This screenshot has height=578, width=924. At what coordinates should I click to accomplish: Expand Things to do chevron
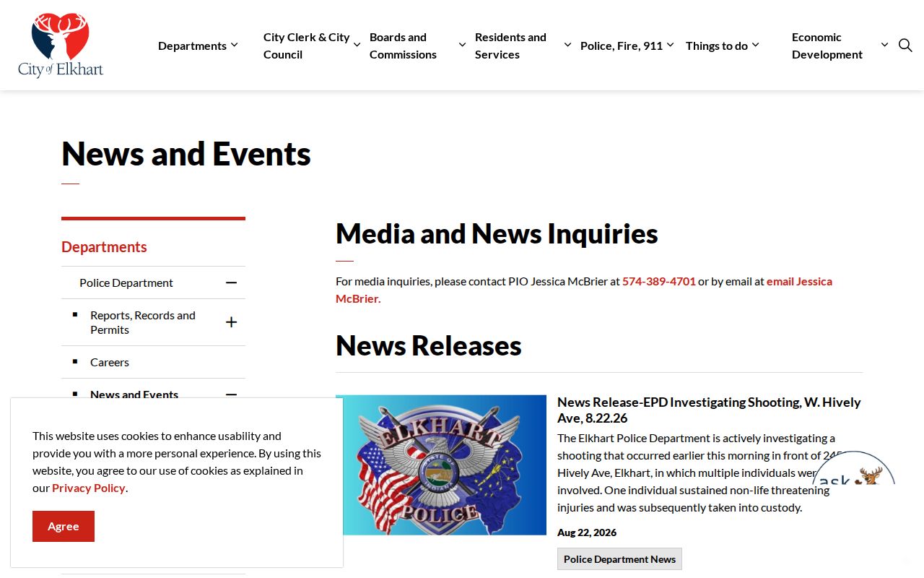coord(755,45)
